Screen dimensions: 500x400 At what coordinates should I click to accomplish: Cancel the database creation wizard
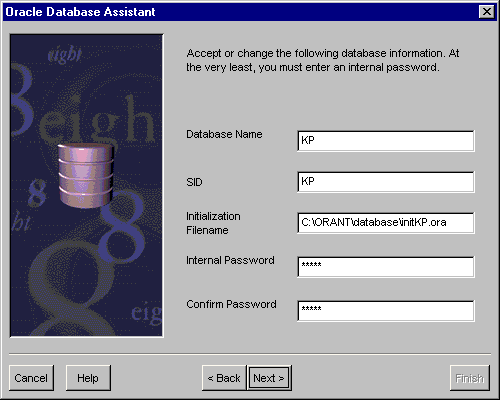pos(31,378)
